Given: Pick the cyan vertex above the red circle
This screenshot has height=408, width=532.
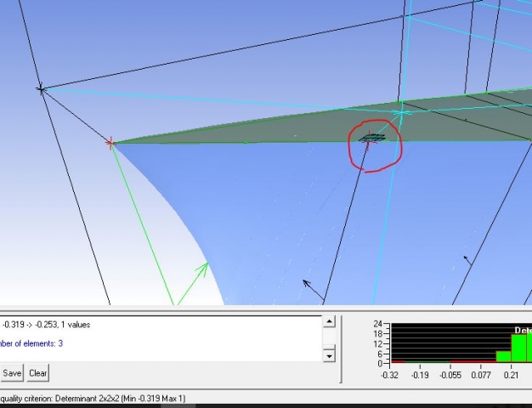Looking at the screenshot, I should click(x=402, y=111).
